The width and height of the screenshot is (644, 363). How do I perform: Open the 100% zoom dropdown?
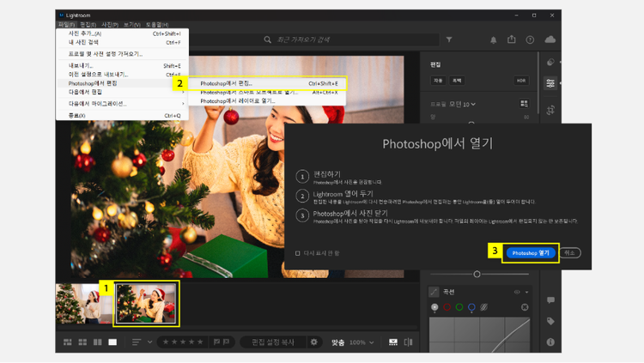(361, 342)
